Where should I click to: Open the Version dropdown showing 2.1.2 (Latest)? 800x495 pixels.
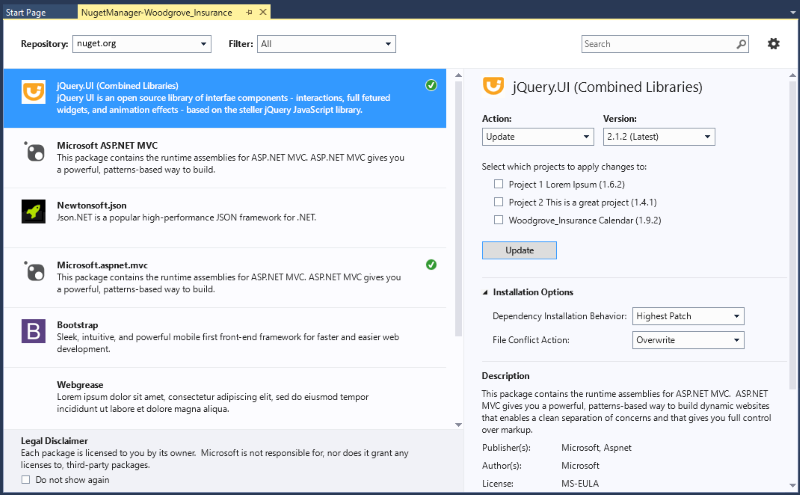[x=658, y=137]
